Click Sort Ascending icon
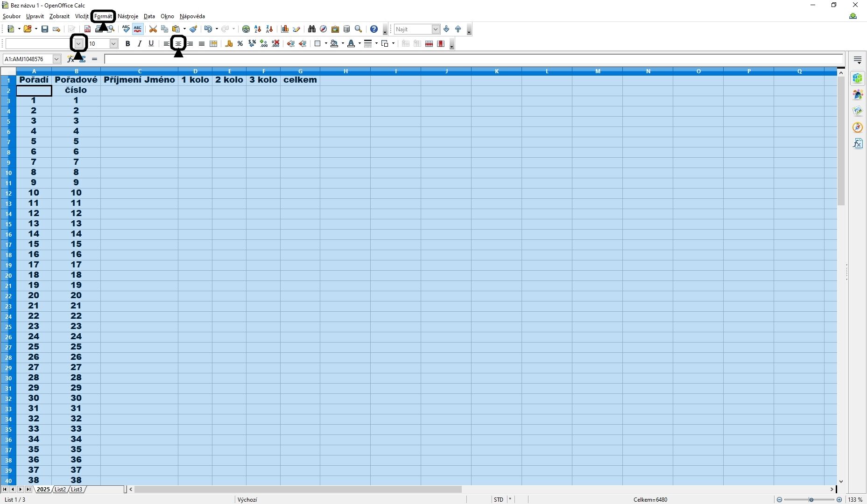Viewport: 867px width, 504px height. coord(258,29)
